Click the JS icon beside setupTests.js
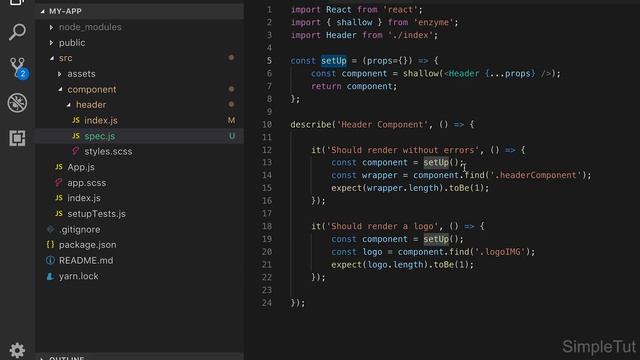640x360 pixels. click(x=59, y=213)
